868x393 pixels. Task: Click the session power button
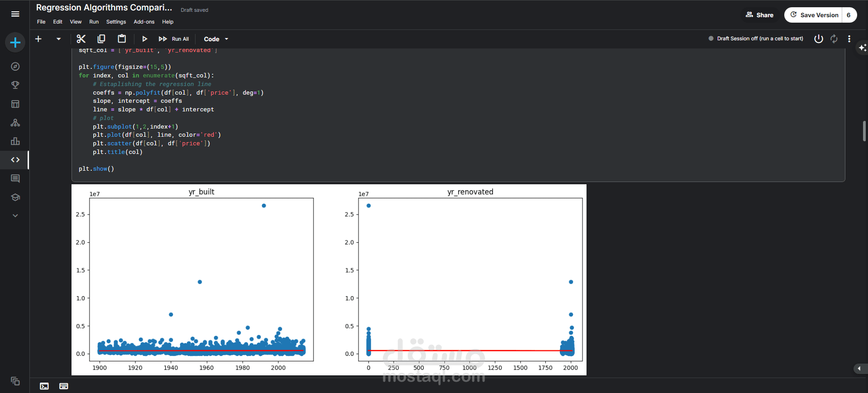click(818, 39)
